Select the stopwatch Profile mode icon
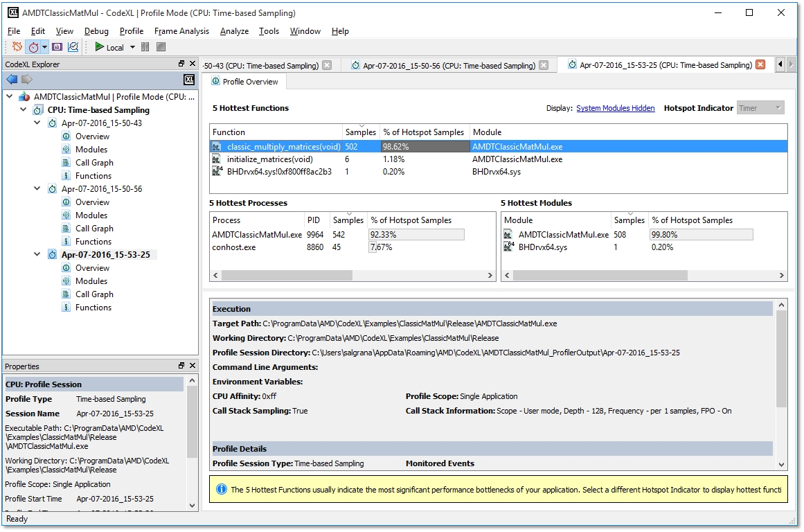Image resolution: width=804 pixels, height=532 pixels. click(33, 47)
